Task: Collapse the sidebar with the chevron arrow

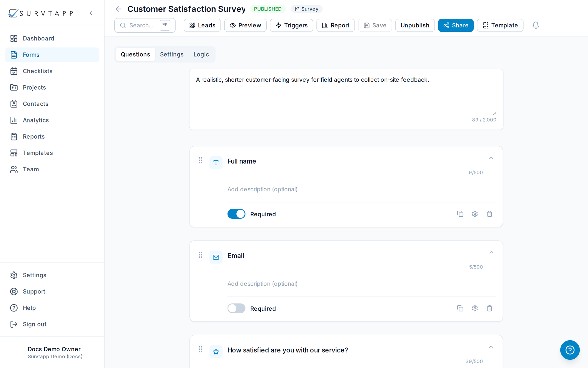Action: pyautogui.click(x=91, y=13)
